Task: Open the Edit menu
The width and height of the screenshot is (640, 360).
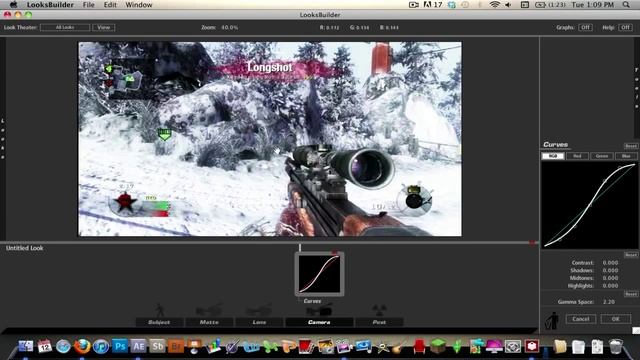Action: [x=110, y=5]
